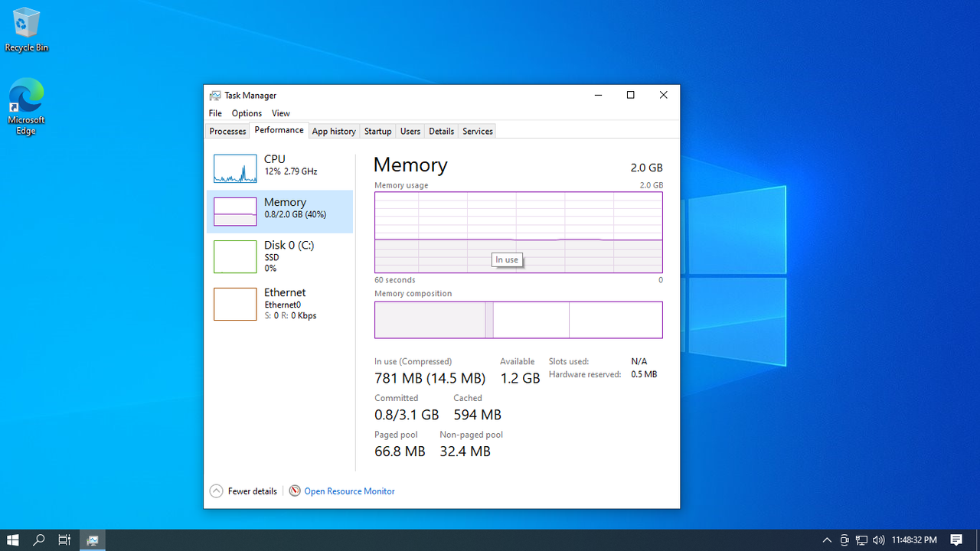Open network status tray icon
The height and width of the screenshot is (551, 980).
[x=861, y=540]
